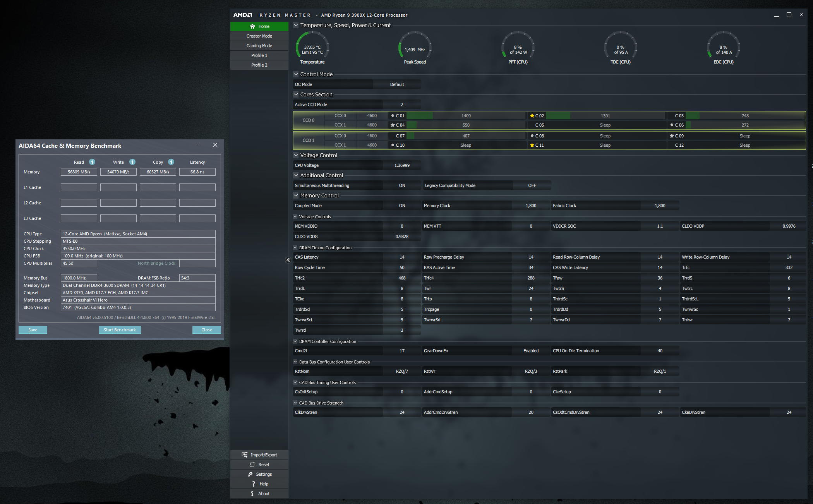Click core C 03 usage bar

click(x=745, y=116)
